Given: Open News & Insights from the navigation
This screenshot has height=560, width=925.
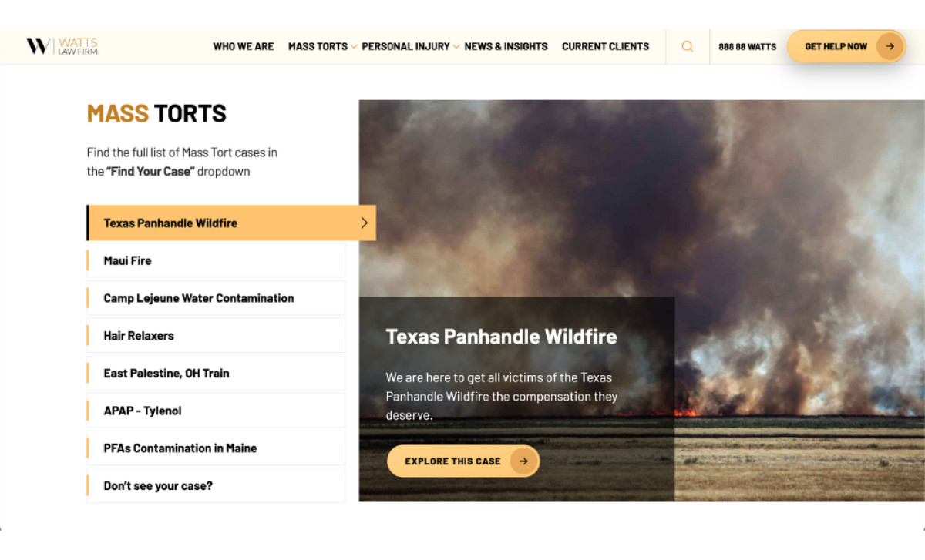Looking at the screenshot, I should (506, 46).
